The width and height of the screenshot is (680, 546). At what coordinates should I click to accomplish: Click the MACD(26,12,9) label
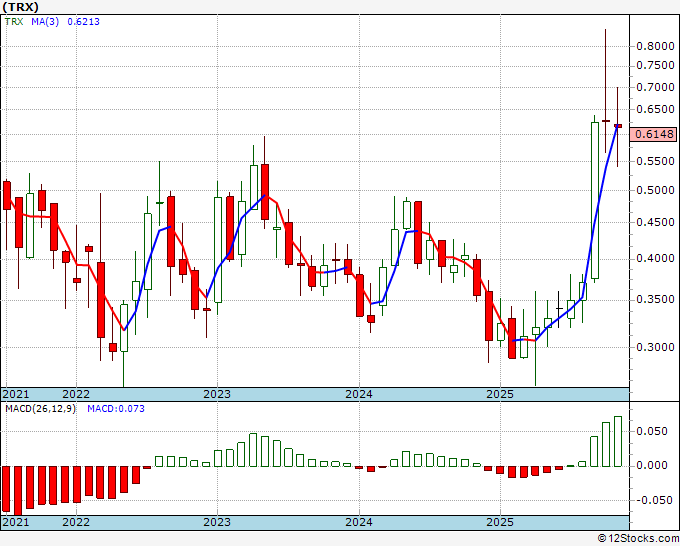tap(40, 409)
